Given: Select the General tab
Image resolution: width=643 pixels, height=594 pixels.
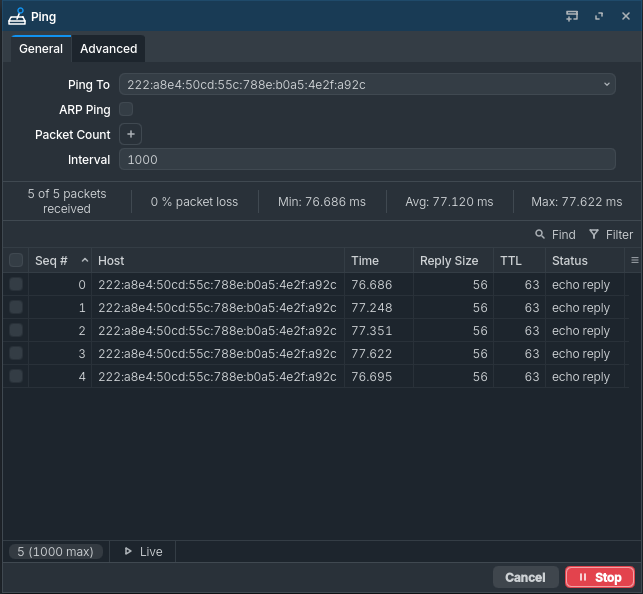Looking at the screenshot, I should [41, 48].
